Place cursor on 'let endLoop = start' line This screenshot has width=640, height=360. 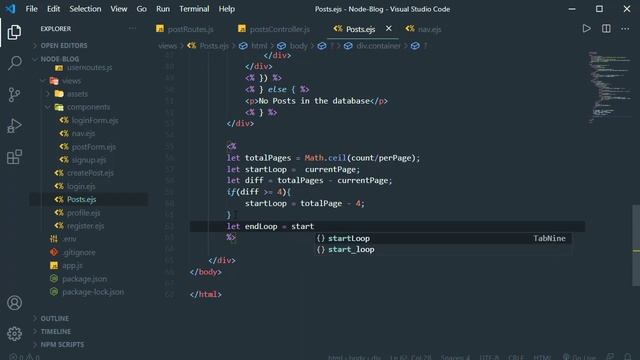pos(387,226)
